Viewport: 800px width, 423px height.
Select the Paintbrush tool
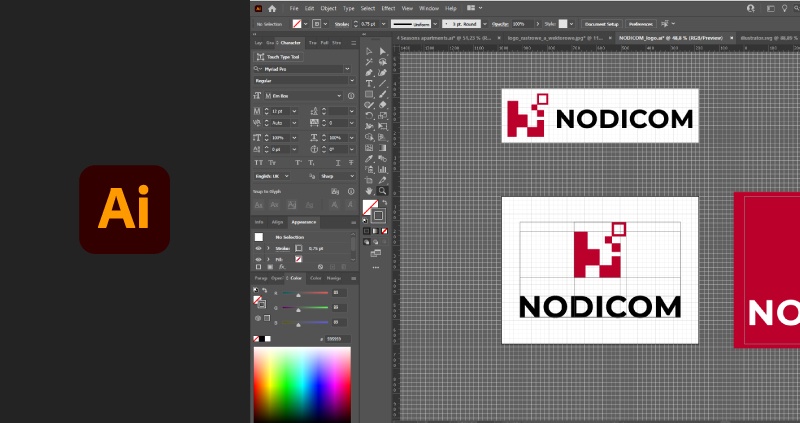[382, 94]
